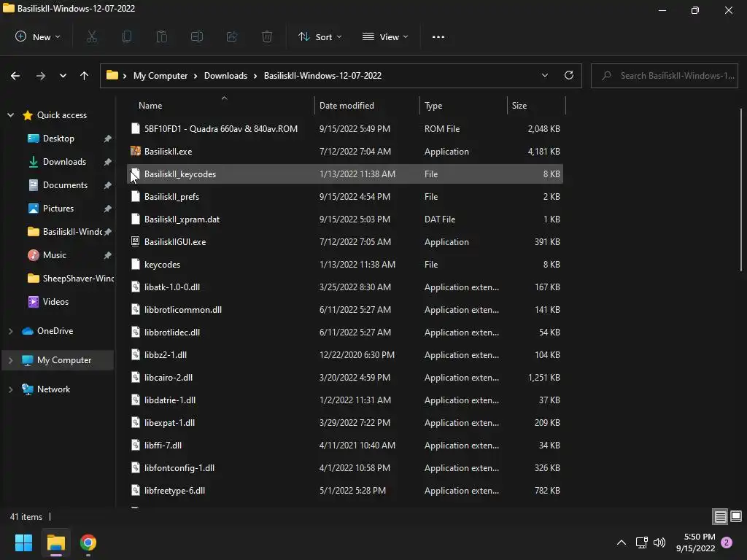Click the BasiliskII-Windows-12-07-2022 breadcrumb
This screenshot has width=747, height=560.
pyautogui.click(x=322, y=76)
